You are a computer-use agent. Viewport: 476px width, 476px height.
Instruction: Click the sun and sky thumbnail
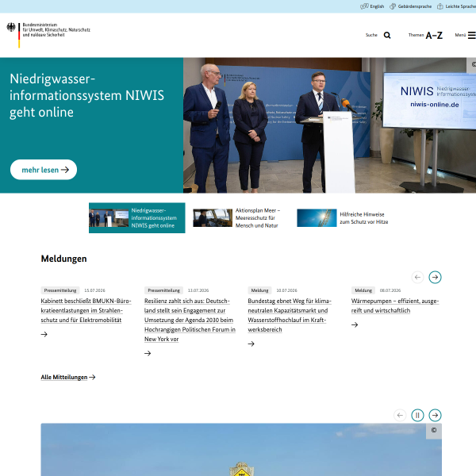click(x=317, y=218)
